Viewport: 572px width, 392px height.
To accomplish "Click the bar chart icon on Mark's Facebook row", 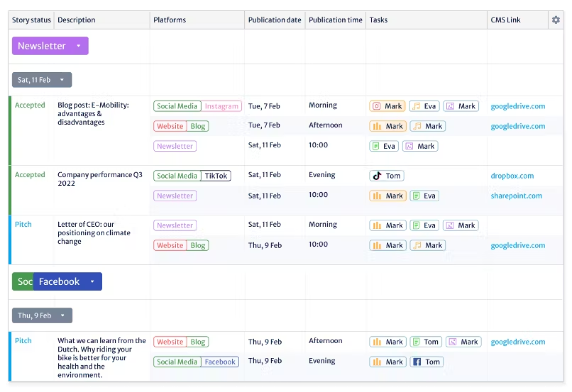I will pos(377,361).
